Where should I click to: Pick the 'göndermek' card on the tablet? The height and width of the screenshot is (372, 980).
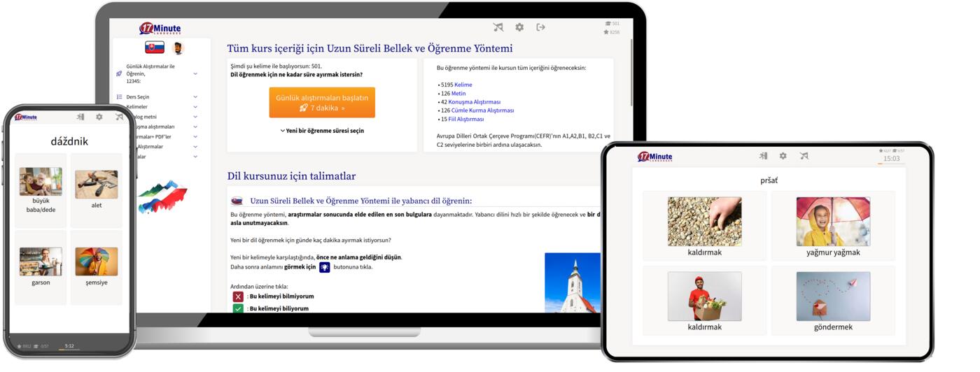coord(833,301)
